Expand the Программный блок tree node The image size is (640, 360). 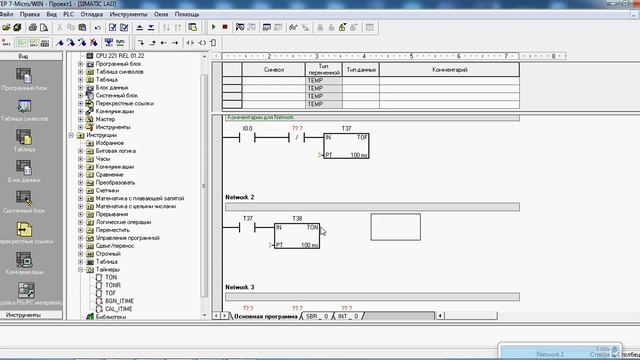[x=80, y=64]
